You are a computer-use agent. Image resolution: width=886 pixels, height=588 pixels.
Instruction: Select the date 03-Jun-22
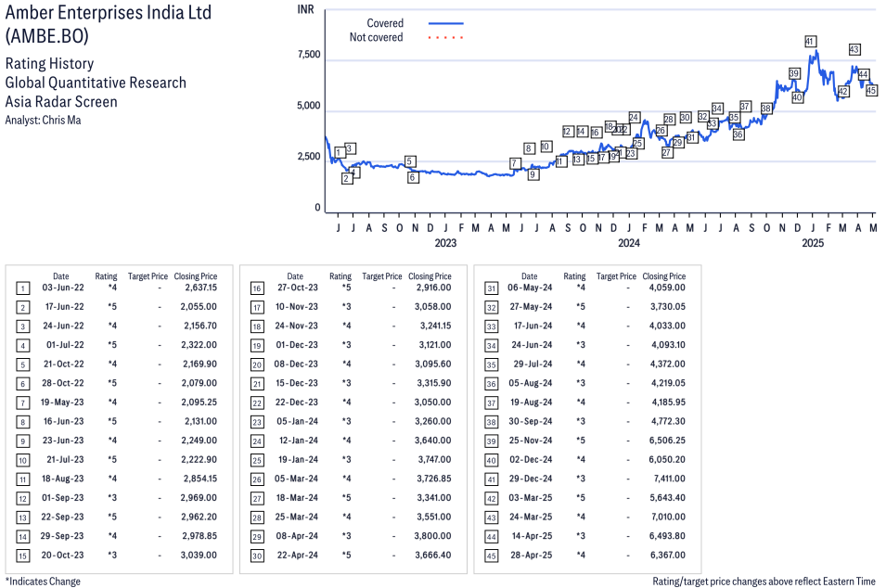63,288
